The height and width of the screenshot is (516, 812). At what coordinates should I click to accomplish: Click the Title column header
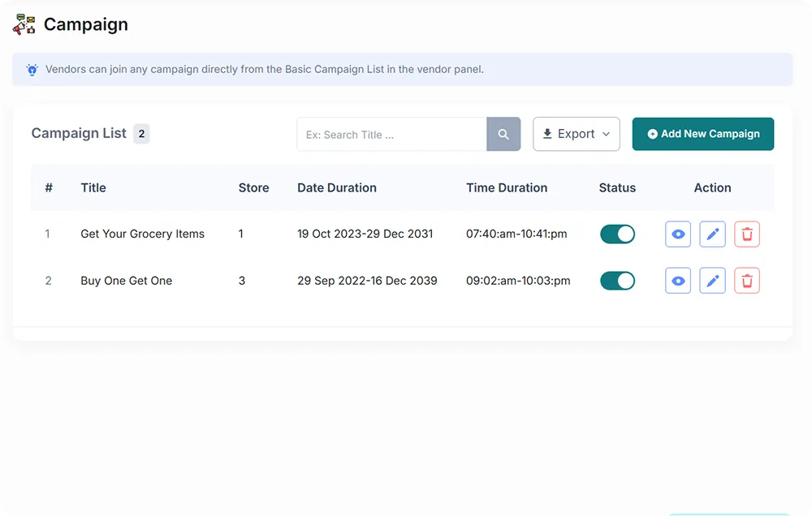[93, 188]
